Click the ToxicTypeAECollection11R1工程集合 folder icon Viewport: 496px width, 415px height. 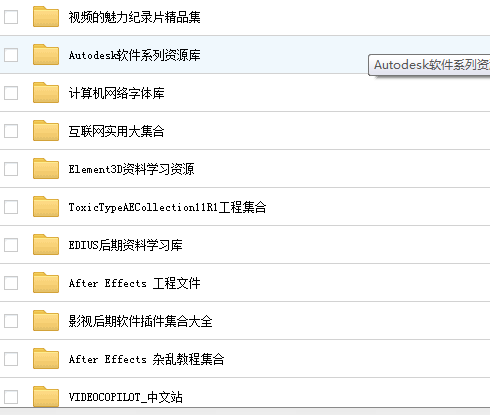(x=46, y=206)
